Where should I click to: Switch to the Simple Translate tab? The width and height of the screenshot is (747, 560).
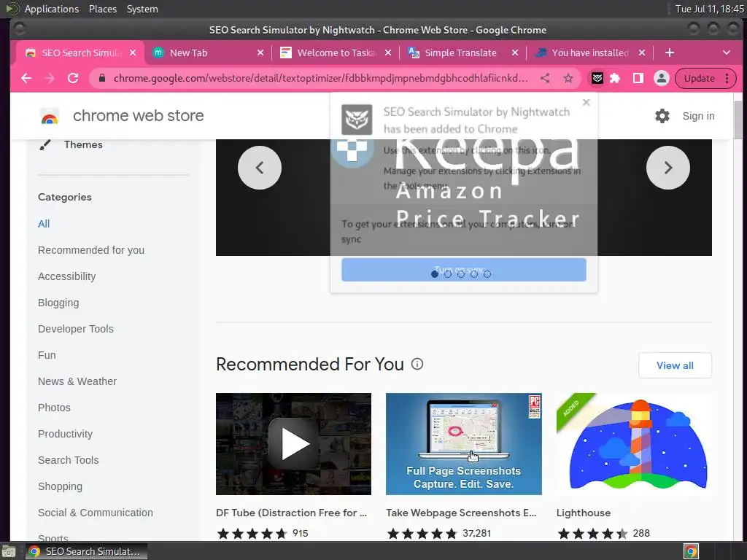pos(462,52)
